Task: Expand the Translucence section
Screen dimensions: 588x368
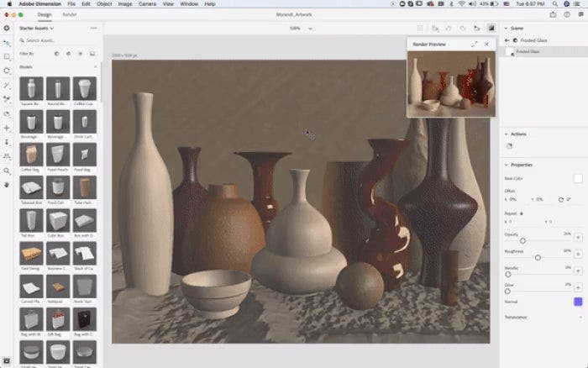Action: 580,318
